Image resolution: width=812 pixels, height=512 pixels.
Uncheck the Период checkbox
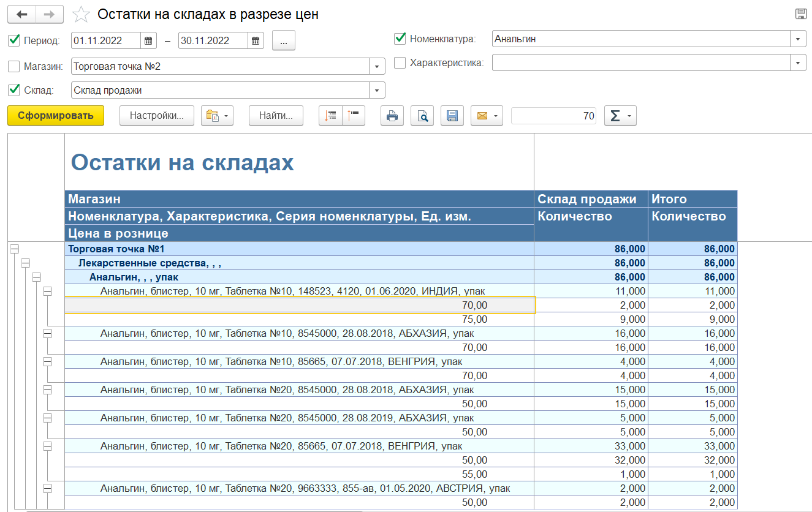click(14, 41)
